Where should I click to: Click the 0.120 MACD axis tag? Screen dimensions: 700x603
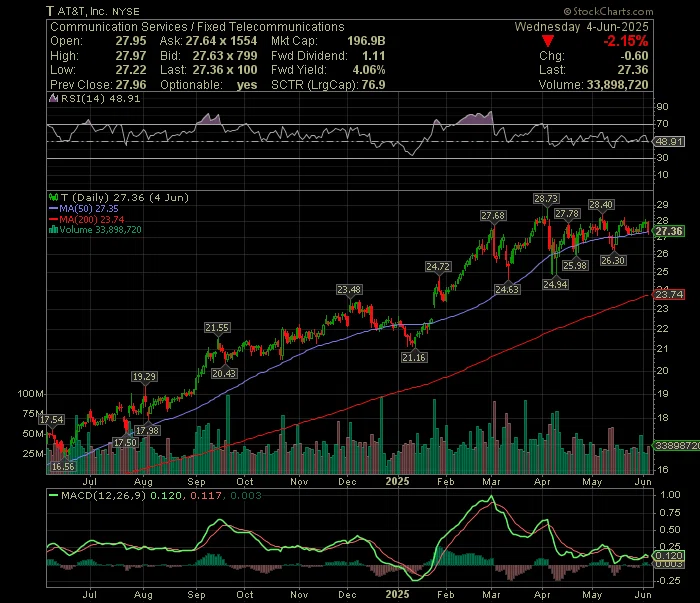pyautogui.click(x=668, y=556)
